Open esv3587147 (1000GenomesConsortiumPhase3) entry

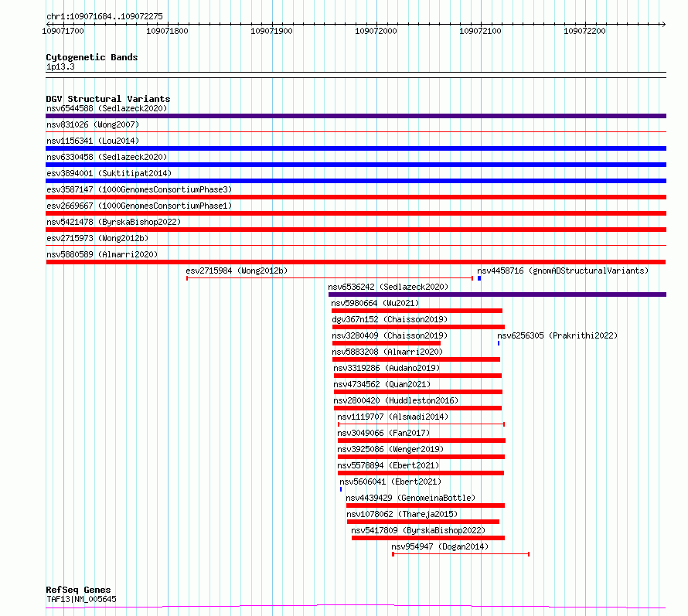tap(139, 189)
